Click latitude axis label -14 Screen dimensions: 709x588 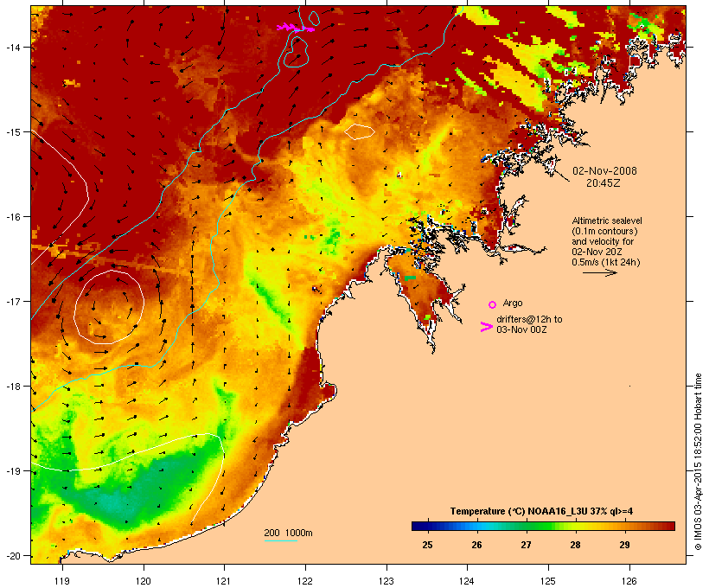(13, 47)
